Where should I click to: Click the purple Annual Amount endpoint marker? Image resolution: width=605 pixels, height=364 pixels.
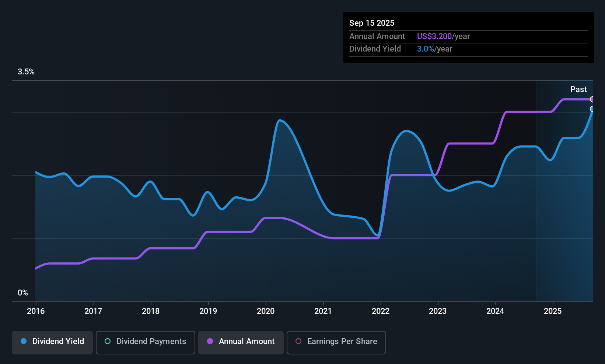(592, 99)
